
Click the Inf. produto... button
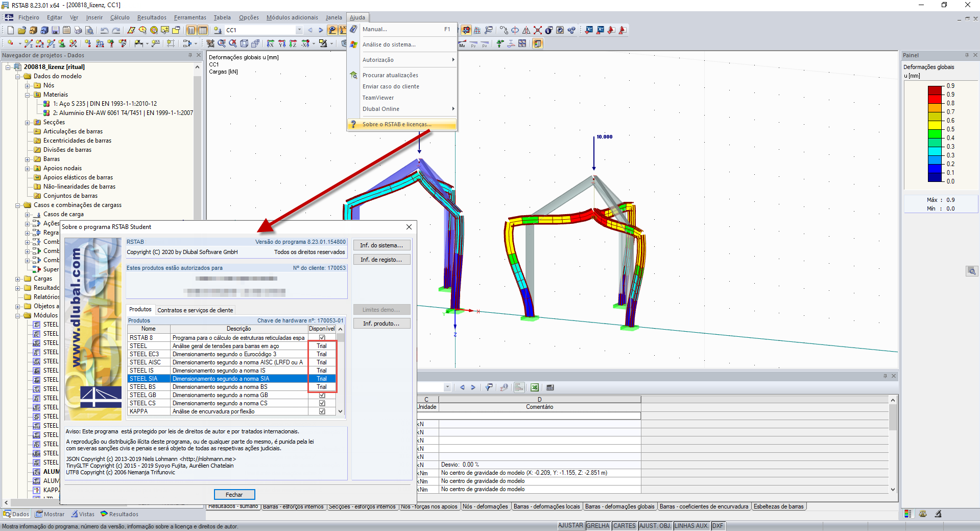(381, 324)
